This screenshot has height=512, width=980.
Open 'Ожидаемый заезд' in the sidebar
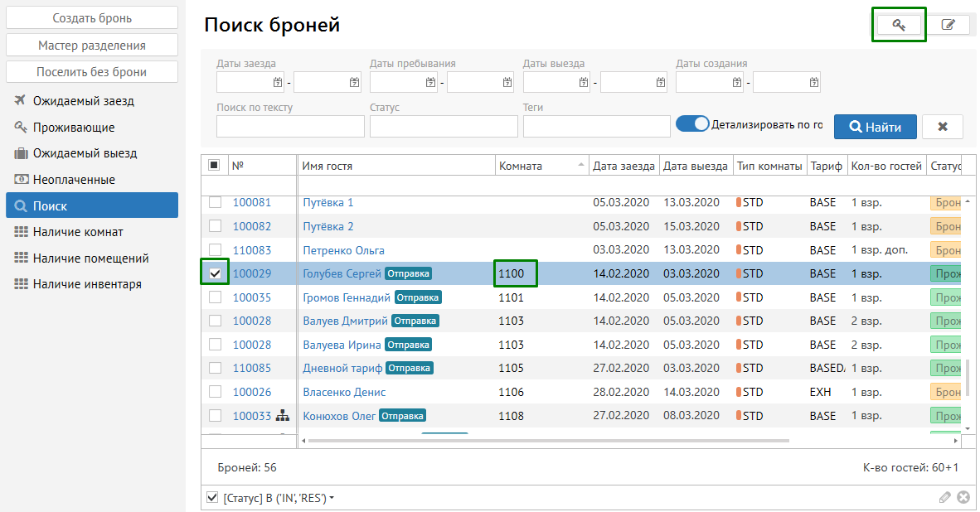click(x=83, y=101)
